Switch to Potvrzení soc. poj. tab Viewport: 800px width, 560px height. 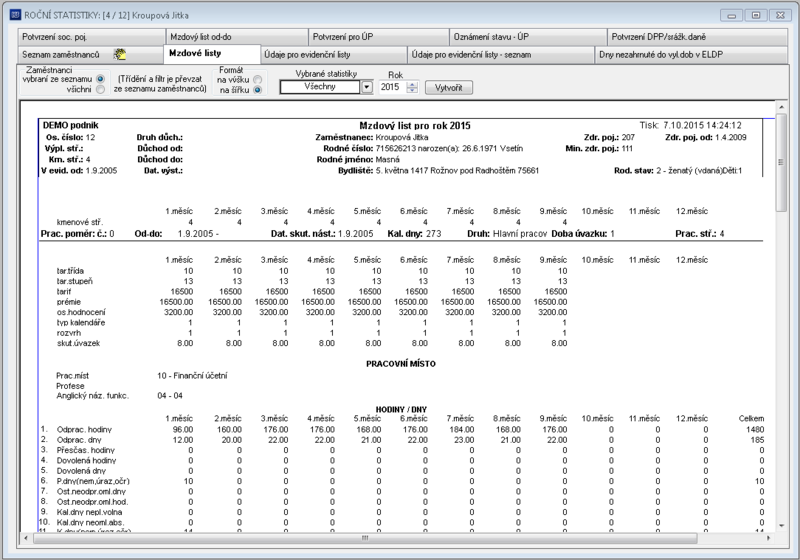[x=91, y=37]
